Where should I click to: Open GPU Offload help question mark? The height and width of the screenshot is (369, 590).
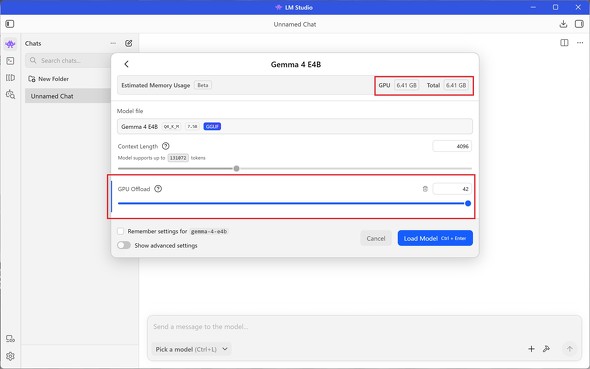coord(158,189)
